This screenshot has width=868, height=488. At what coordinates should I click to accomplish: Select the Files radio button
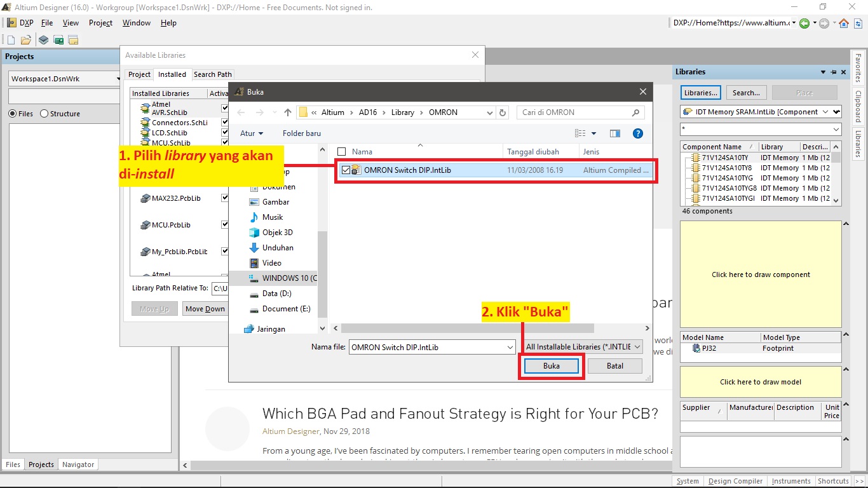[x=13, y=114]
